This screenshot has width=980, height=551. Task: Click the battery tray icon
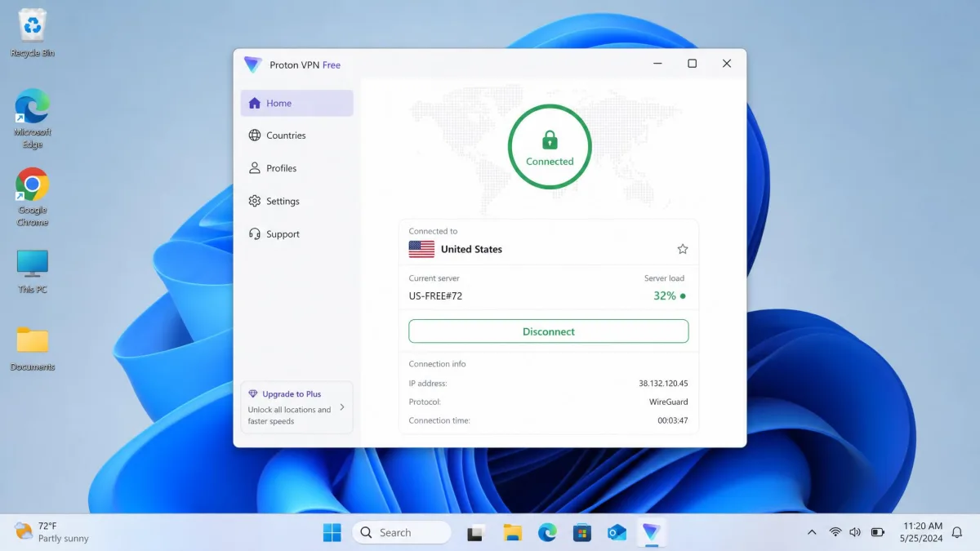[878, 532]
